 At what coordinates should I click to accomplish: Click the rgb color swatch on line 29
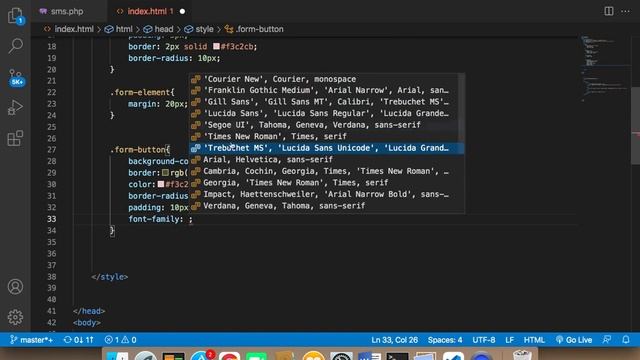pos(165,173)
